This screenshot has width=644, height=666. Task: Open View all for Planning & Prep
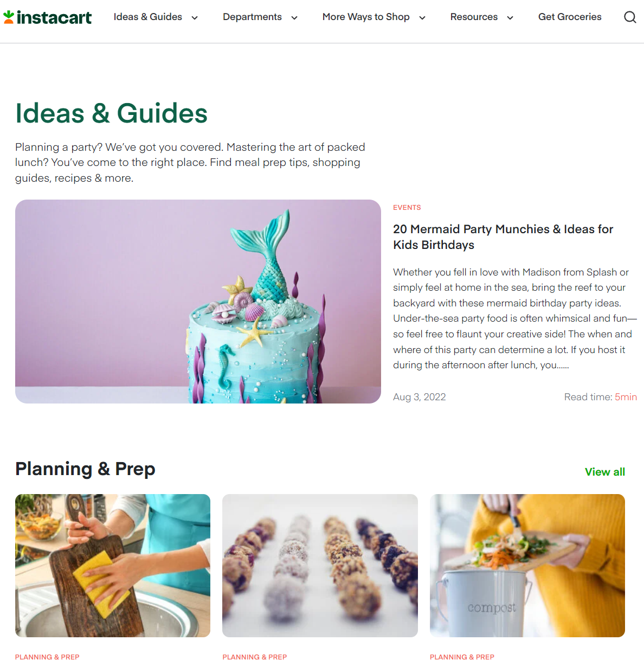coord(605,472)
